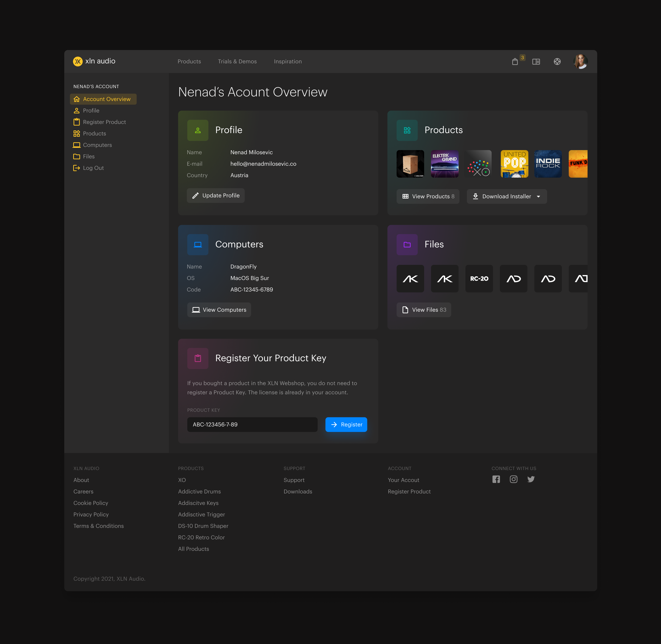Open the support lifebuoy icon
This screenshot has width=661, height=644.
click(557, 62)
